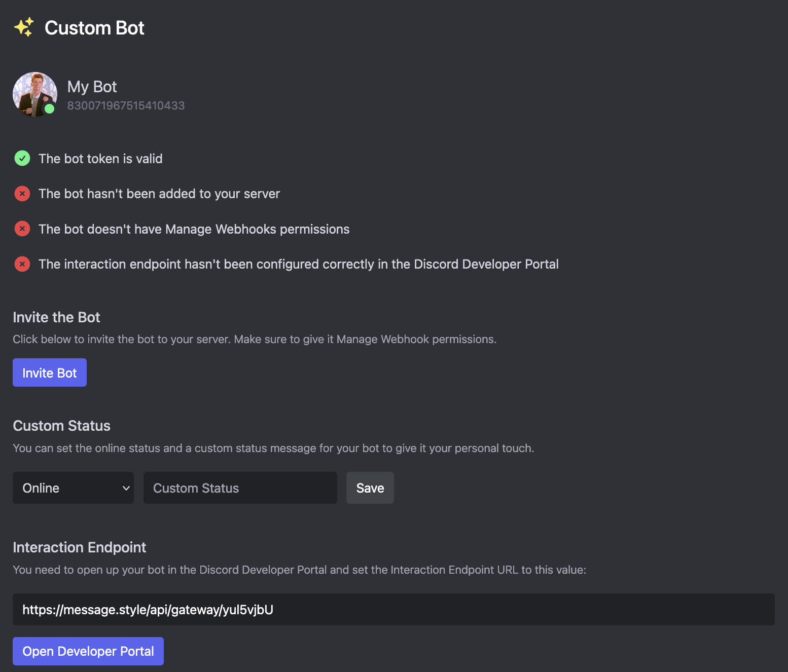788x672 pixels.
Task: Save the custom status
Action: (x=370, y=488)
